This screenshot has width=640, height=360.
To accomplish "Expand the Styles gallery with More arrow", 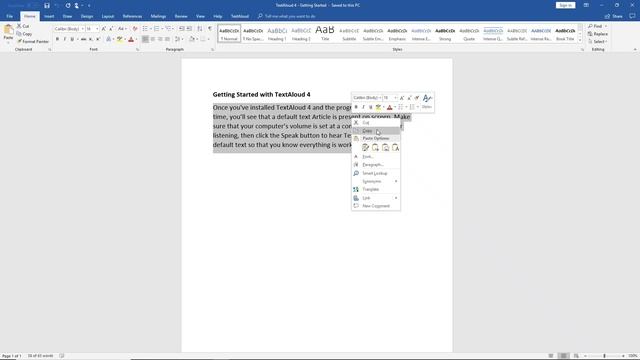I will pos(580,40).
